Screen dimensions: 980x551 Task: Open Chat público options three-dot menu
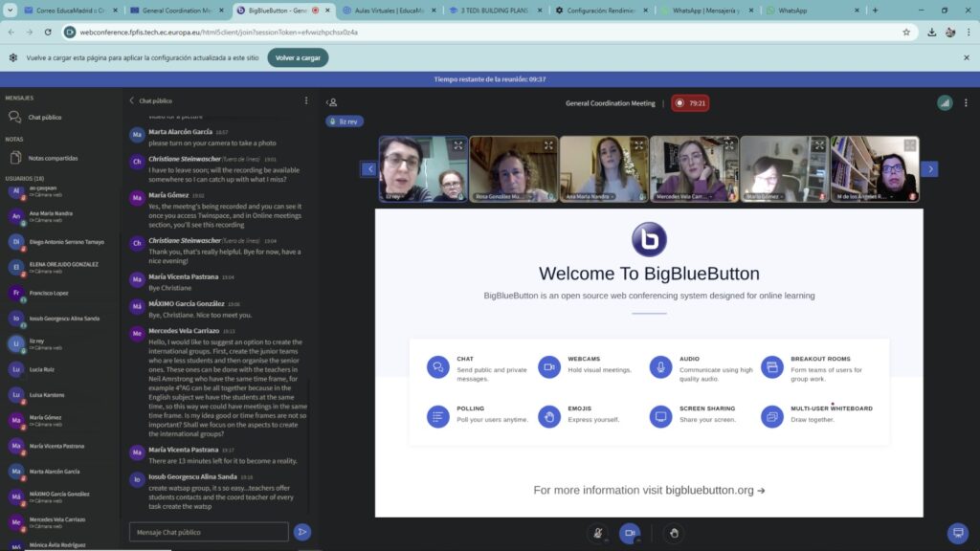tap(306, 100)
